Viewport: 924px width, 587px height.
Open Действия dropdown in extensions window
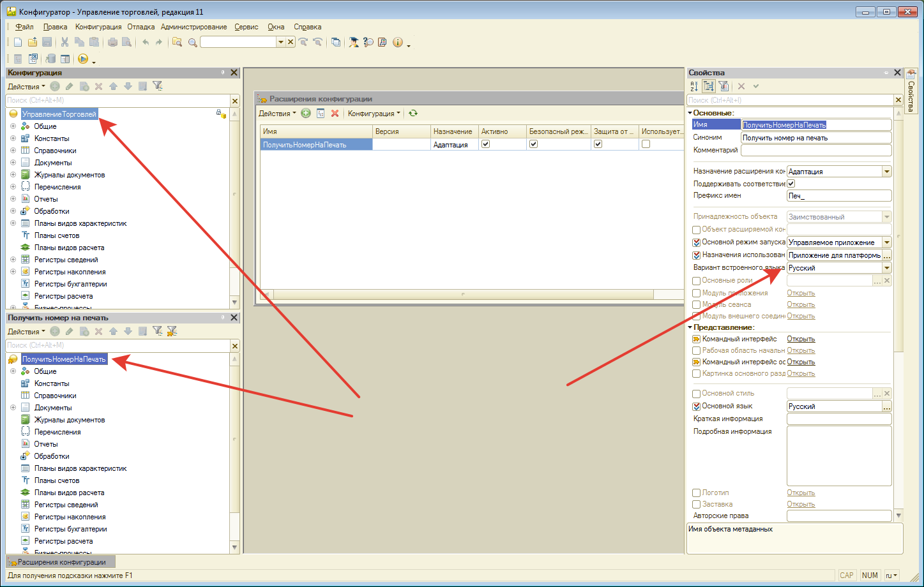click(x=277, y=114)
